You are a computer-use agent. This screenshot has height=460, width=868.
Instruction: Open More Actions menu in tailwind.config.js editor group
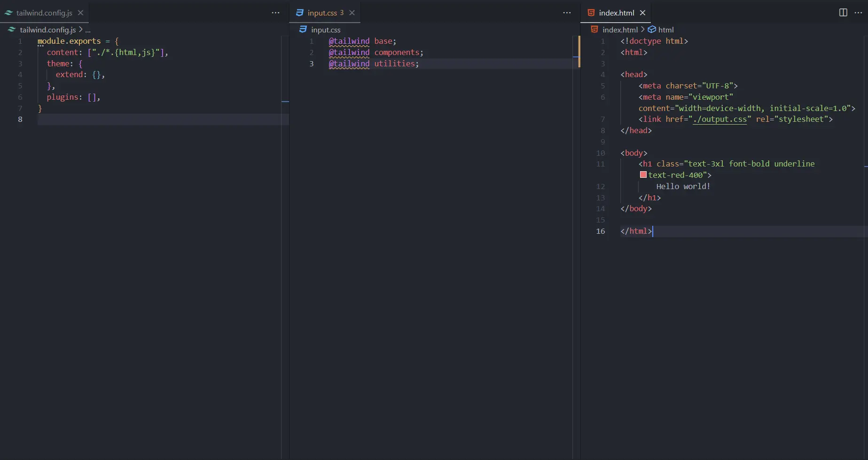pos(276,13)
